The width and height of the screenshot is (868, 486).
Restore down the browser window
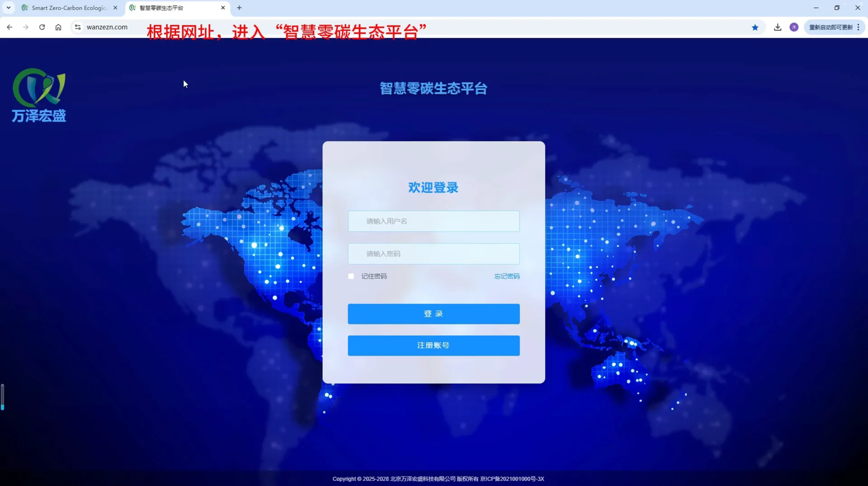click(x=837, y=8)
